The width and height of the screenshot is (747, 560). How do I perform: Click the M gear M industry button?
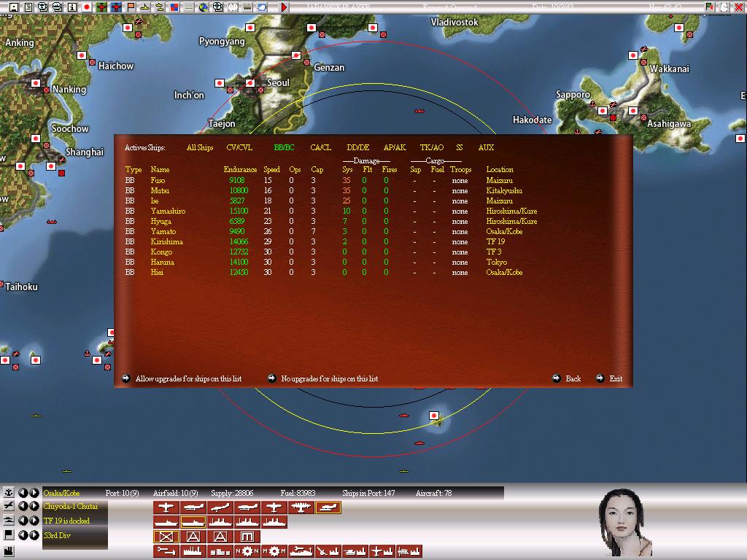274,551
